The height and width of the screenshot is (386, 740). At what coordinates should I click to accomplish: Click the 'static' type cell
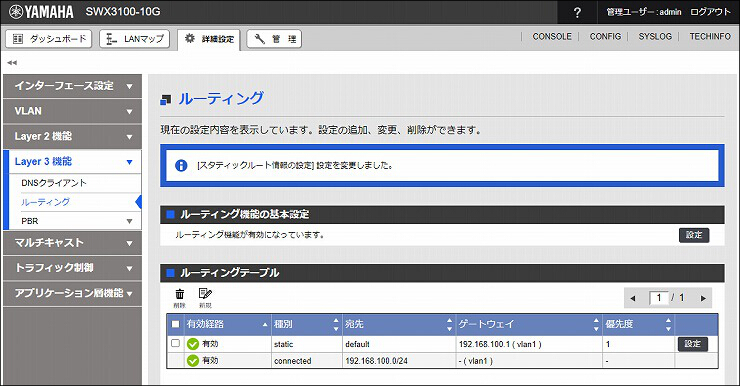[x=307, y=344]
